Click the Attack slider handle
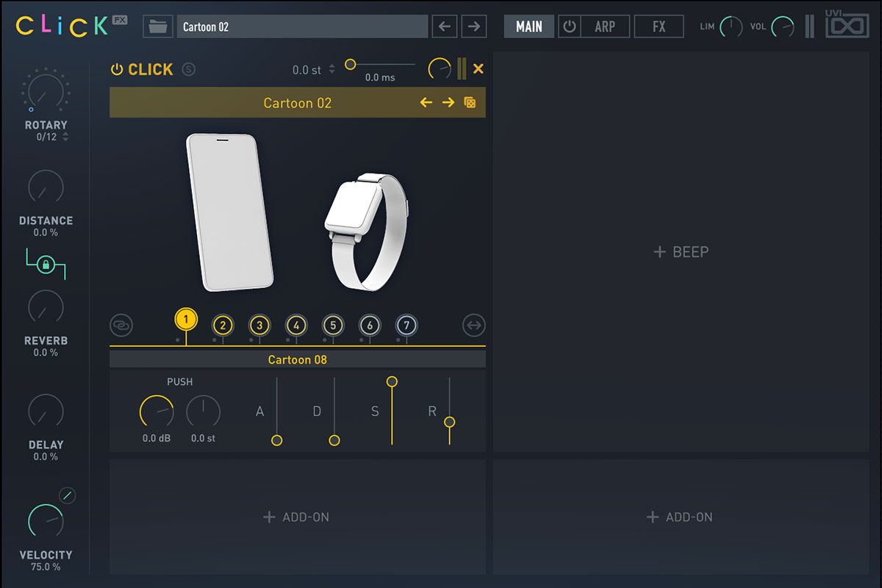882x588 pixels. pyautogui.click(x=276, y=440)
